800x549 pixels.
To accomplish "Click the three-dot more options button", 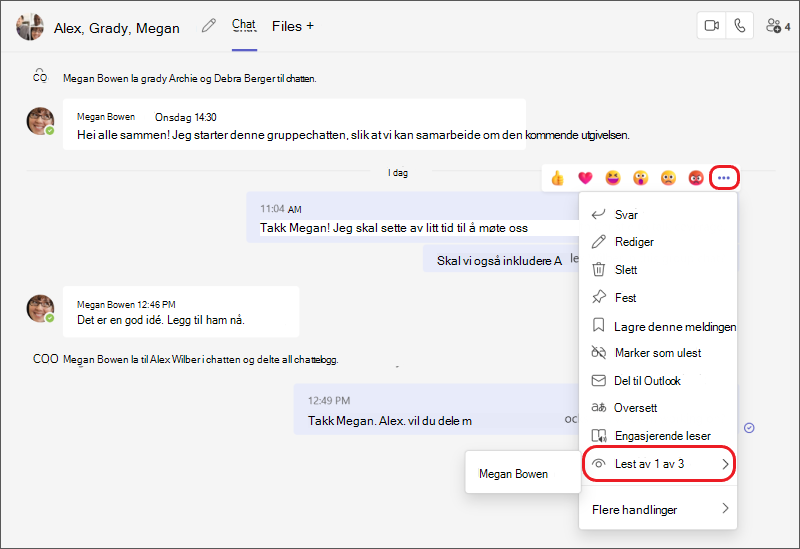I will (724, 178).
